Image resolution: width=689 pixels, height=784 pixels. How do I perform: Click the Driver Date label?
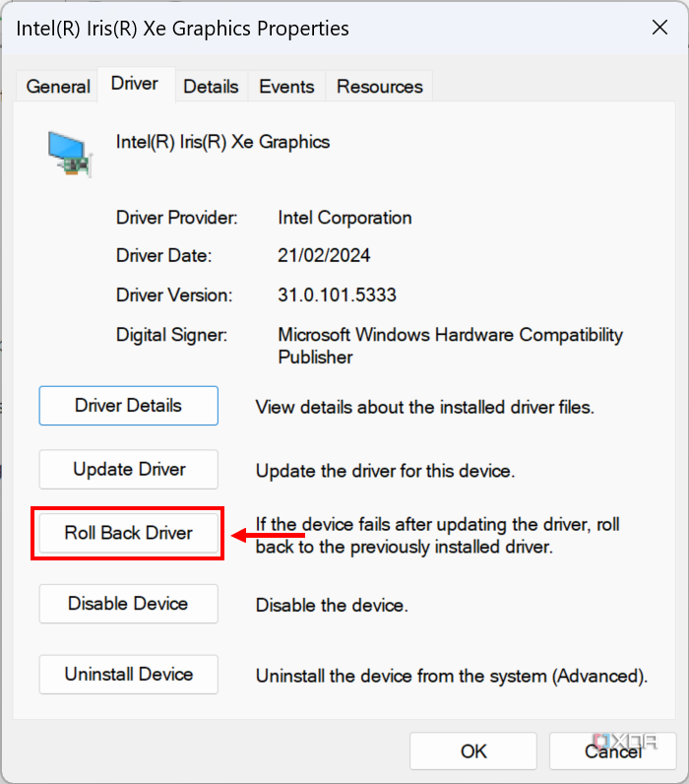(x=163, y=255)
